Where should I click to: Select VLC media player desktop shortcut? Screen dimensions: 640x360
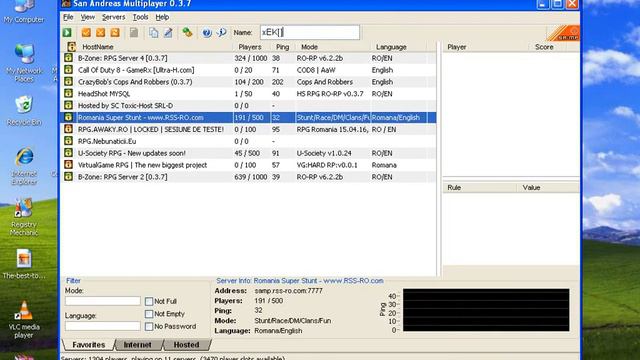tap(24, 320)
